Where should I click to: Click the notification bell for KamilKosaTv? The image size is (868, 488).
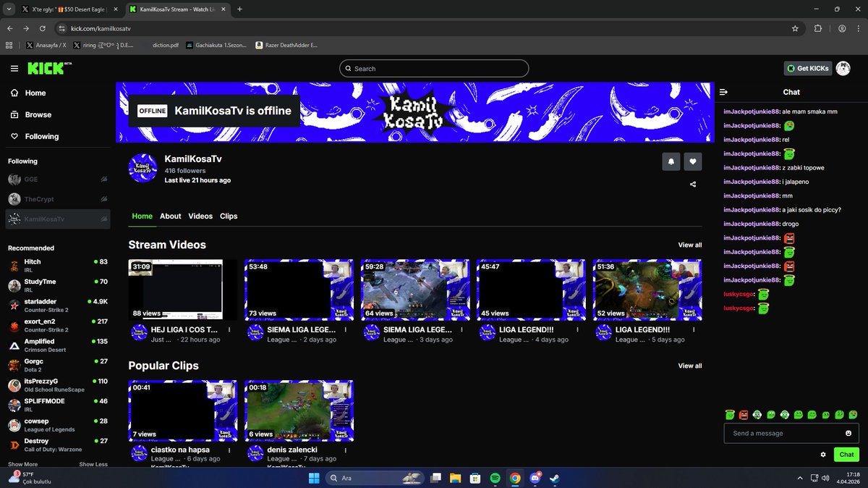(671, 161)
